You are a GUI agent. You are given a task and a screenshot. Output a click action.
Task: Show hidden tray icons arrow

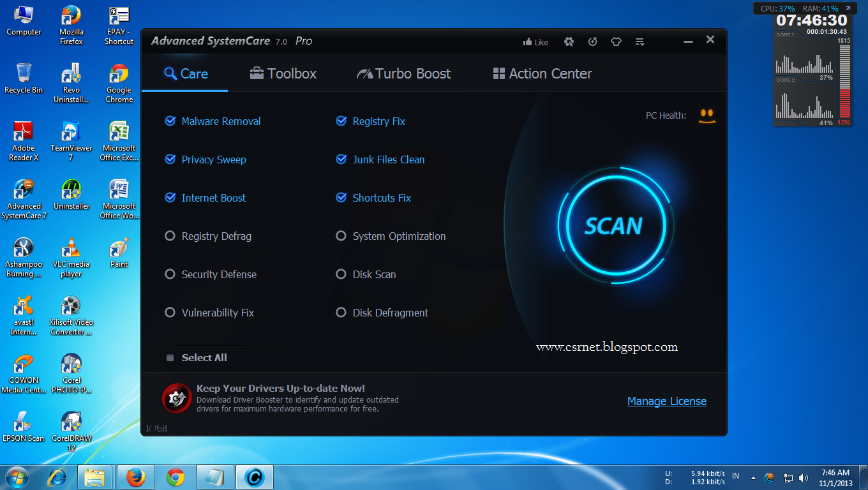pos(753,477)
